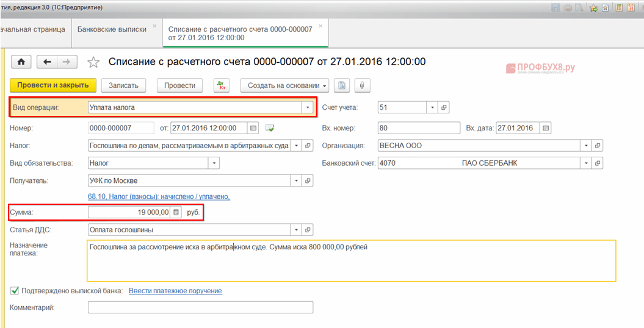644x328 pixels.
Task: Click the Провести и закрыть button
Action: pos(52,85)
